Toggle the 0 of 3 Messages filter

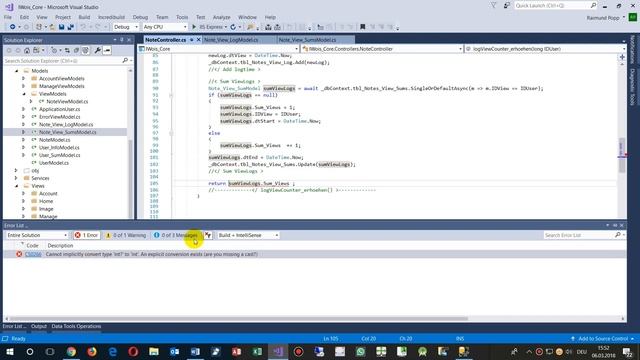176,235
